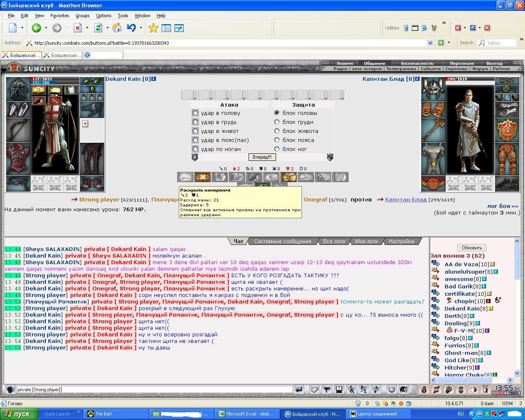Click the smiley emoticon icon by chat input

click(391, 389)
